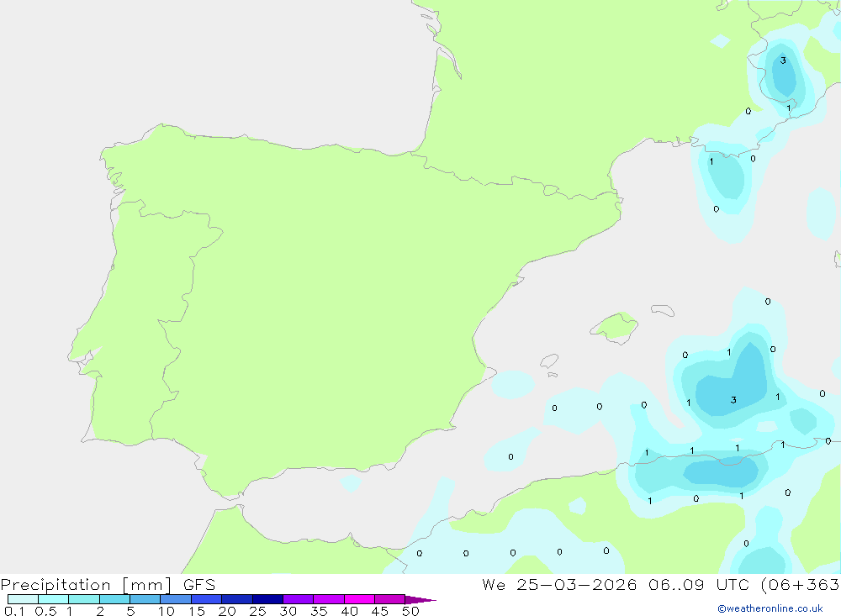The width and height of the screenshot is (841, 616).
Task: Select the 0.5–1 mm legend color swatch
Action: click(53, 599)
